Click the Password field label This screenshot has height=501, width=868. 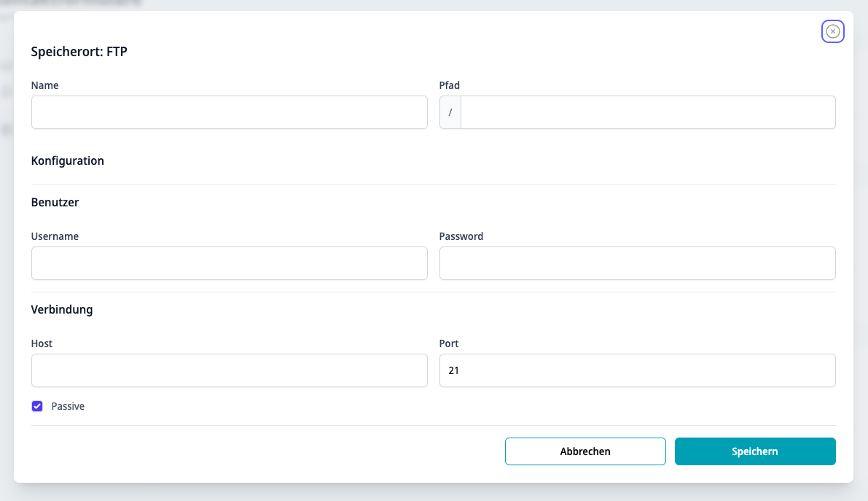pos(461,236)
